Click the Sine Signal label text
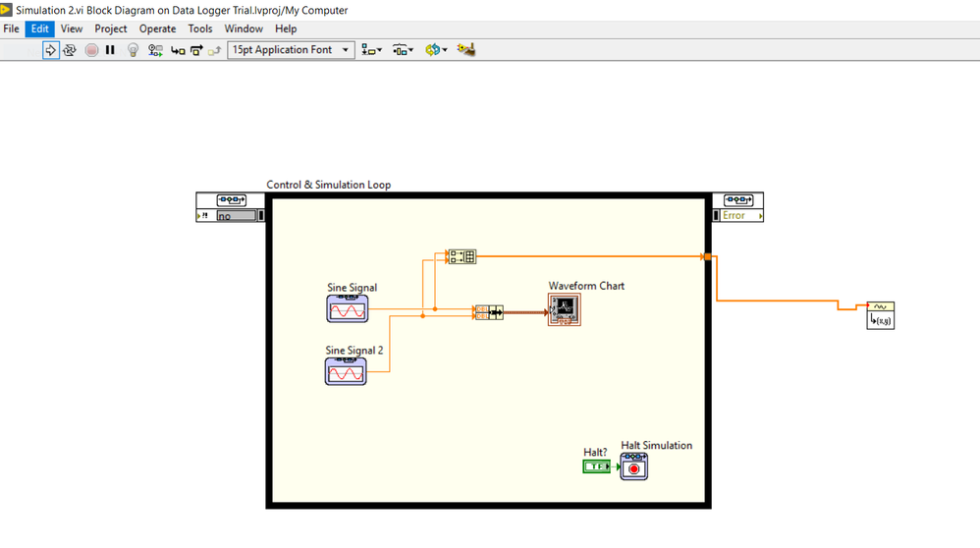This screenshot has height=548, width=980. coord(352,288)
